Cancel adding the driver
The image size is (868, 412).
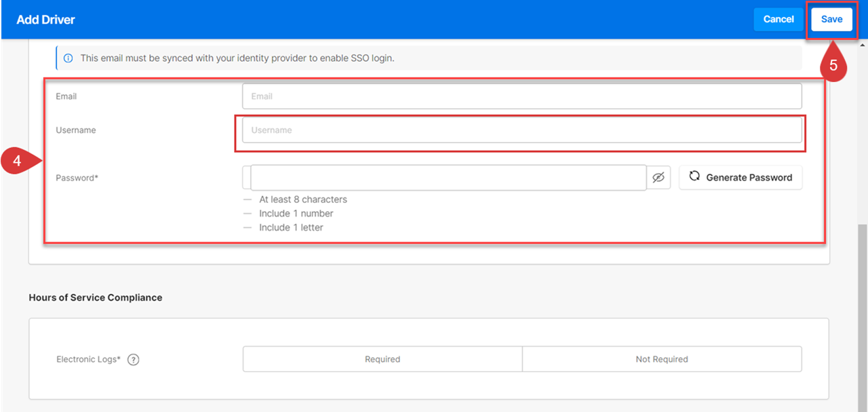(x=778, y=20)
